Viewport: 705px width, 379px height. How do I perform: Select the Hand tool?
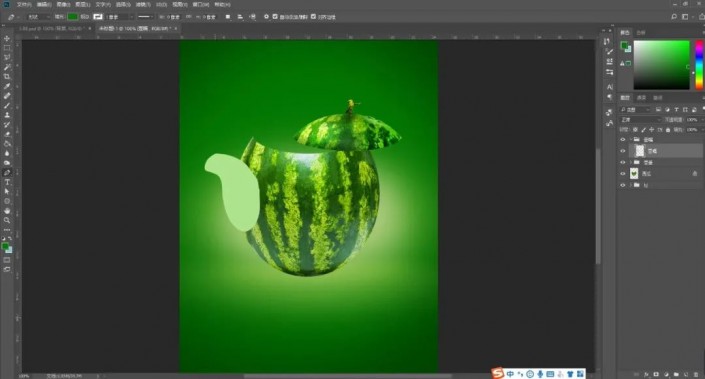point(7,211)
